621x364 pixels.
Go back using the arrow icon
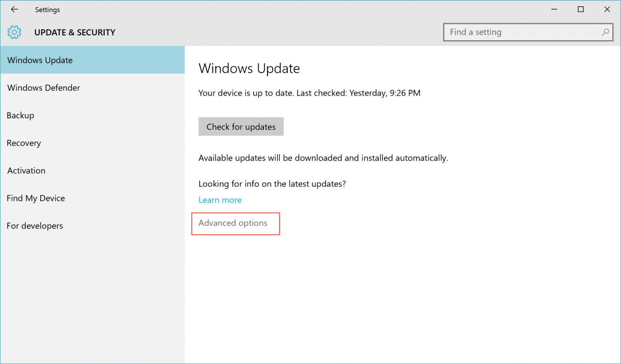pos(14,9)
